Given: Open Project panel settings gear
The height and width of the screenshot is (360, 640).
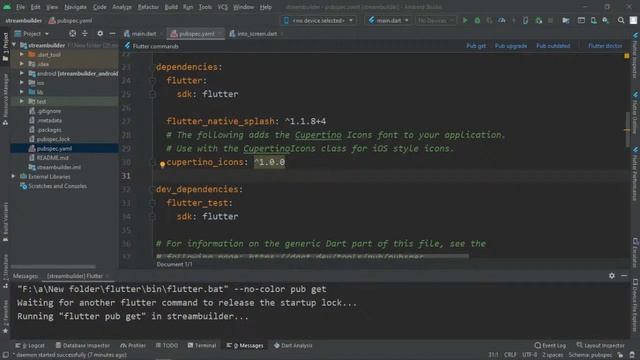Looking at the screenshot, I should coord(100,33).
